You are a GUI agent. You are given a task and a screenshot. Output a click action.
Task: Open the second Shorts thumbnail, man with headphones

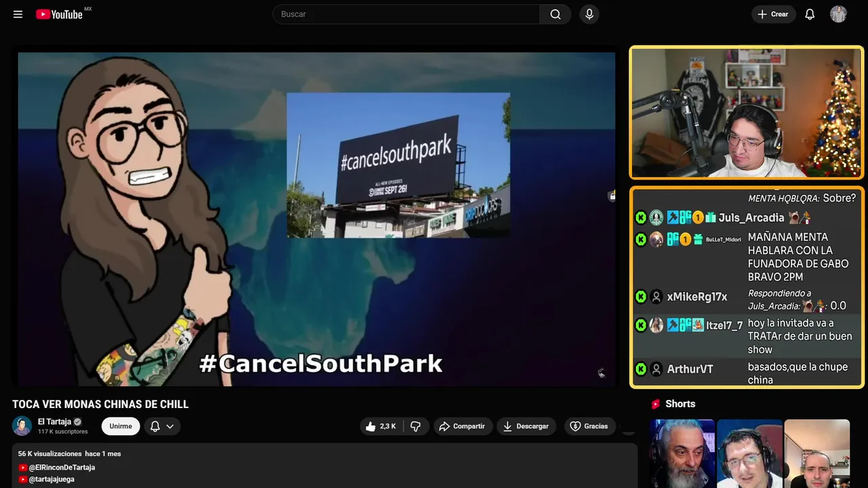(x=749, y=453)
